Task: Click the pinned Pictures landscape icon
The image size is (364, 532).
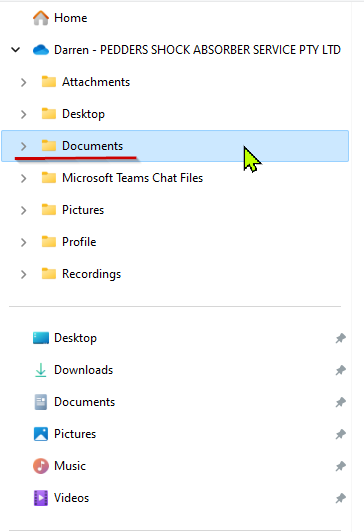Action: click(x=41, y=434)
